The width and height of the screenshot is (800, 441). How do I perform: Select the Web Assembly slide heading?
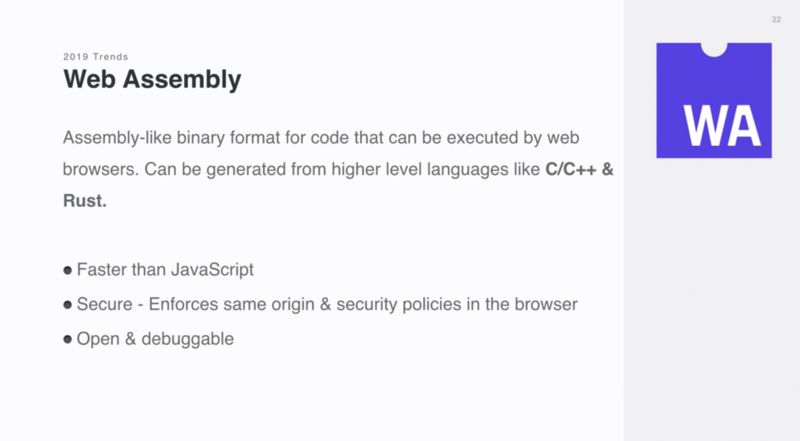[x=151, y=80]
